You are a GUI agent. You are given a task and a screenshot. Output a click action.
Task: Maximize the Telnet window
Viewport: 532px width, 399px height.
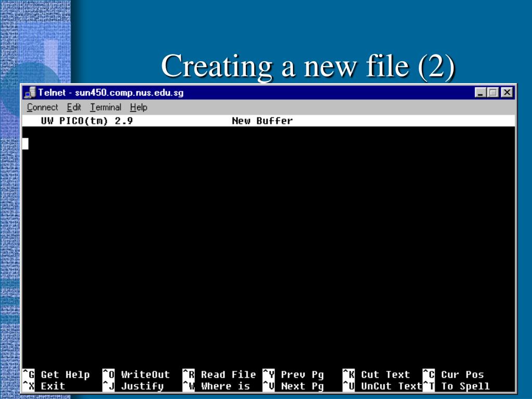tap(493, 92)
